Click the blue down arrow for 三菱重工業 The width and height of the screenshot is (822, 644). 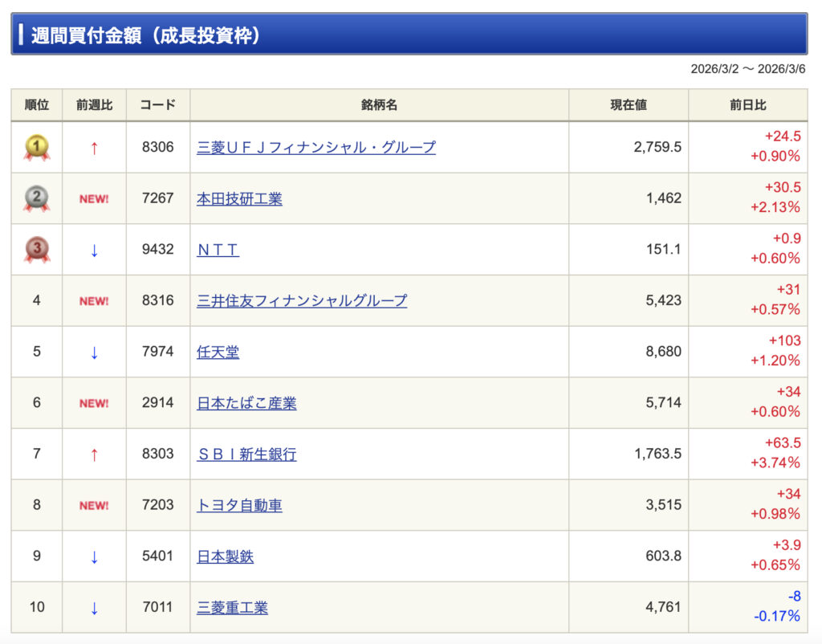94,608
